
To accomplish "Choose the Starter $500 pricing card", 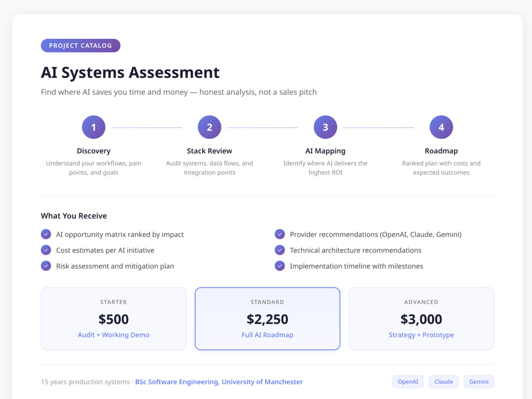I will [x=114, y=319].
